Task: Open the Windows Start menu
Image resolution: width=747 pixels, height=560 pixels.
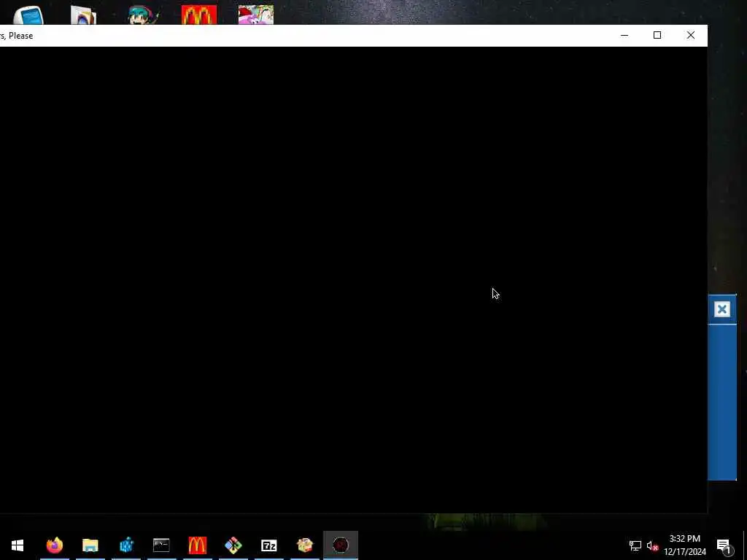Action: [18, 545]
